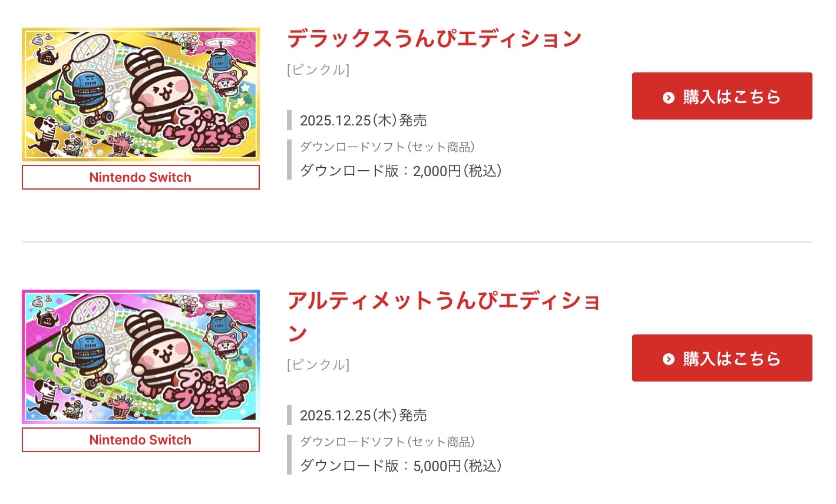Click the pink-bordered Ultimate edition game thumbnail

pos(141,356)
